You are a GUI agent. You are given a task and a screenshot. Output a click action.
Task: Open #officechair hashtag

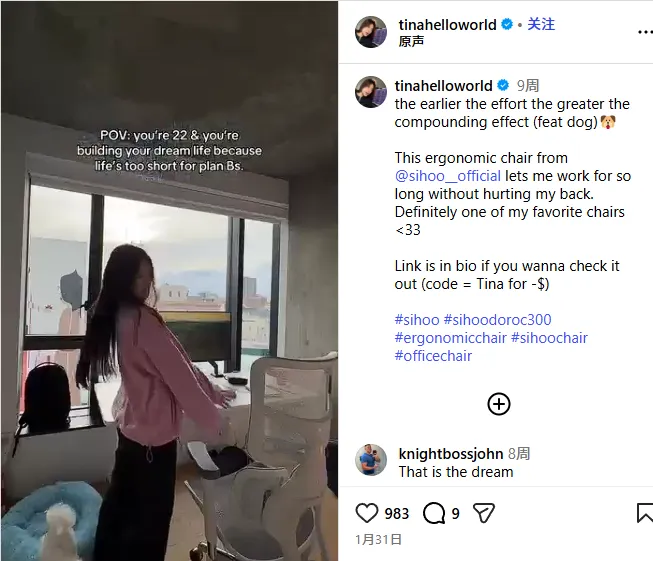click(x=433, y=356)
